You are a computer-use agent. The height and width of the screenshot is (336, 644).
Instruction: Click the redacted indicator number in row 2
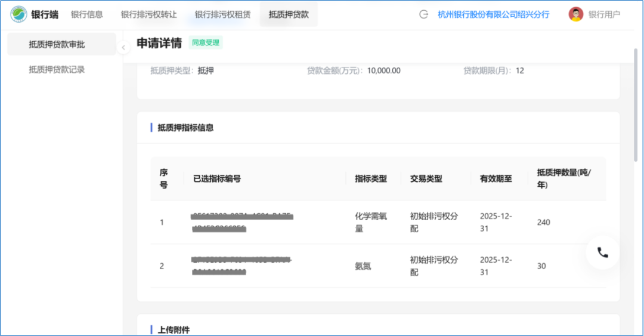tap(241, 266)
